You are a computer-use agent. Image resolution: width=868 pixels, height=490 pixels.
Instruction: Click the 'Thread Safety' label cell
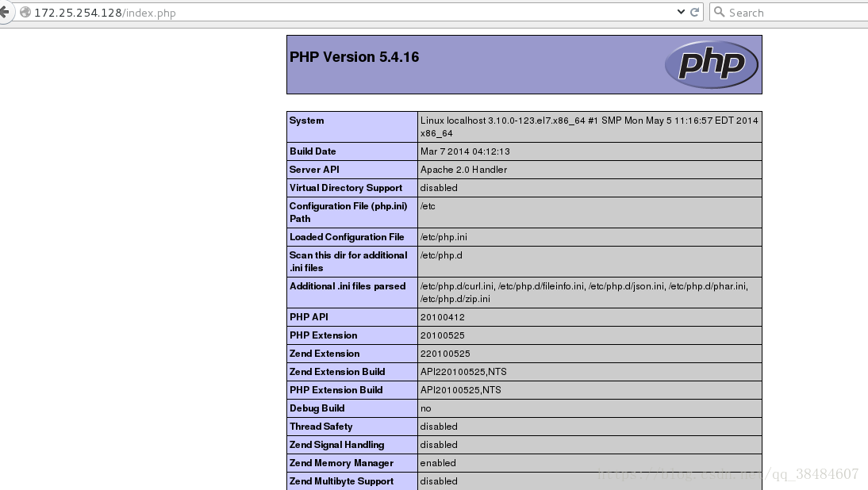point(352,427)
